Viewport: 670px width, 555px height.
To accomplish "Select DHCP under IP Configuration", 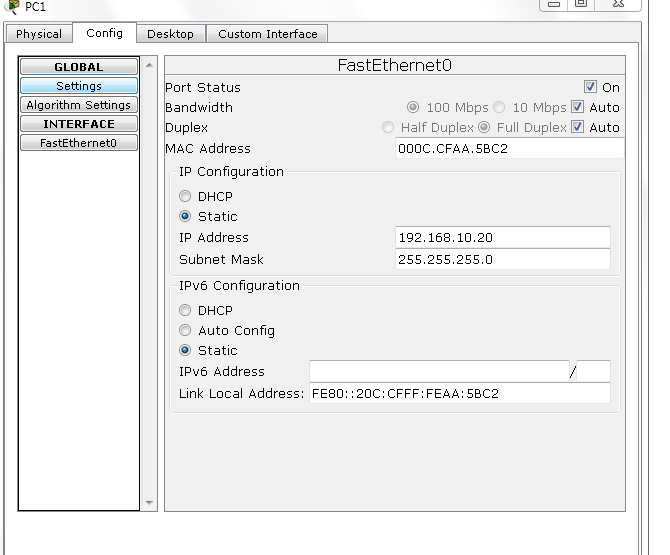I will click(x=185, y=197).
